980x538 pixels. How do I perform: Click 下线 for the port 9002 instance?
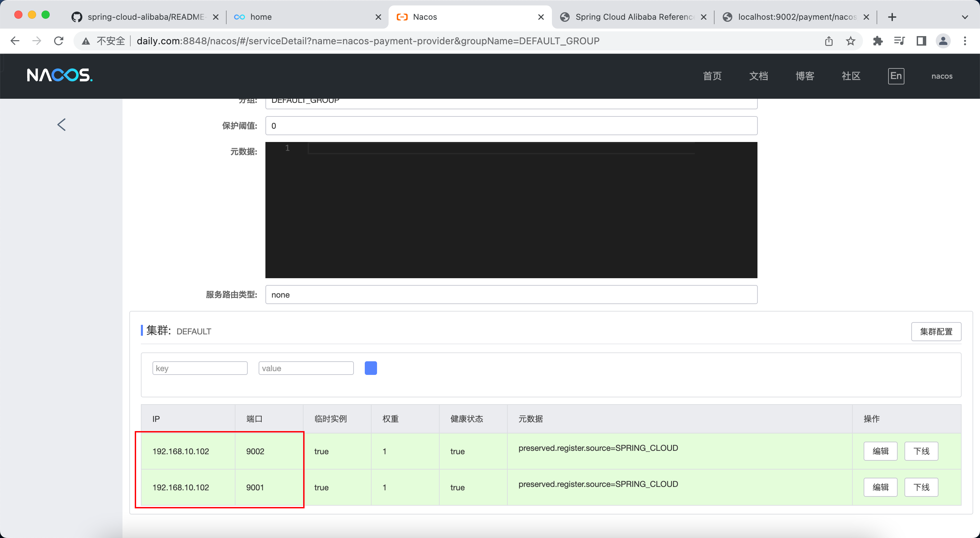click(921, 451)
